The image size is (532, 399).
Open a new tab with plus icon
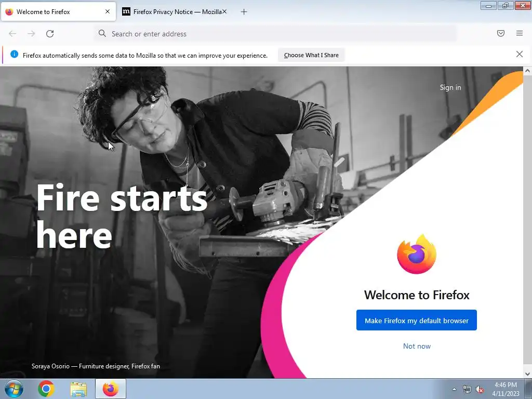(244, 12)
